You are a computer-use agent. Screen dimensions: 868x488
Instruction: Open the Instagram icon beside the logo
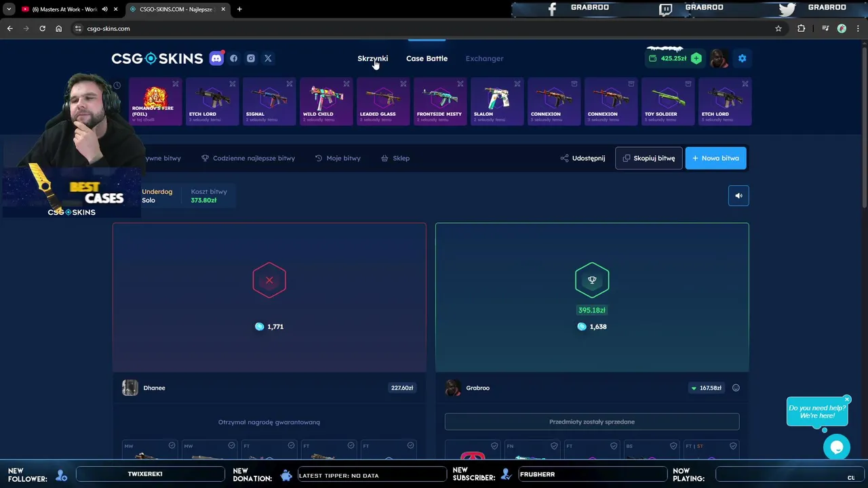point(251,58)
